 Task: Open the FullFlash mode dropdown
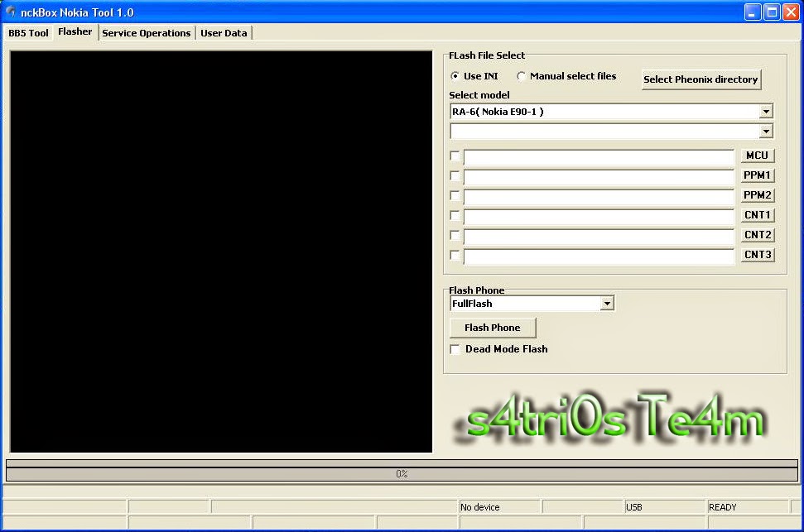click(x=607, y=304)
